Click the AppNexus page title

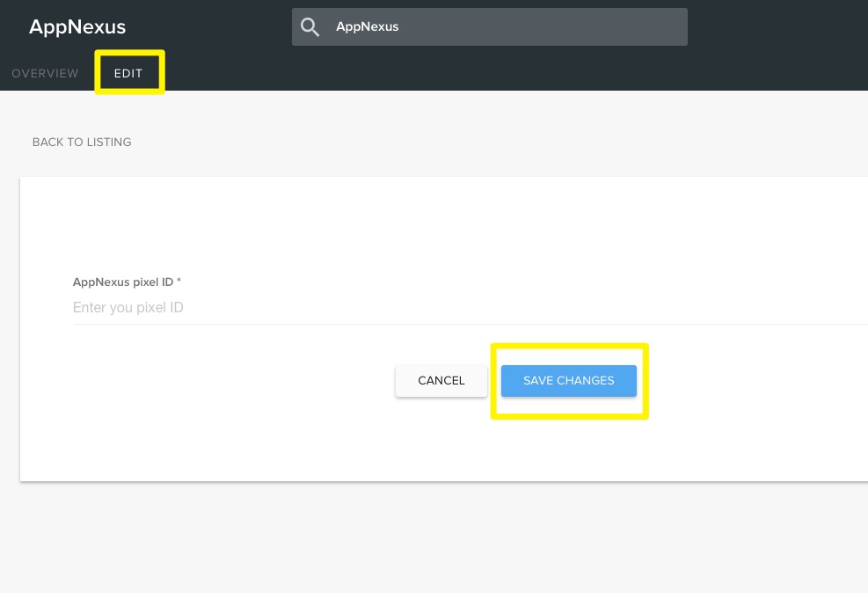coord(77,26)
